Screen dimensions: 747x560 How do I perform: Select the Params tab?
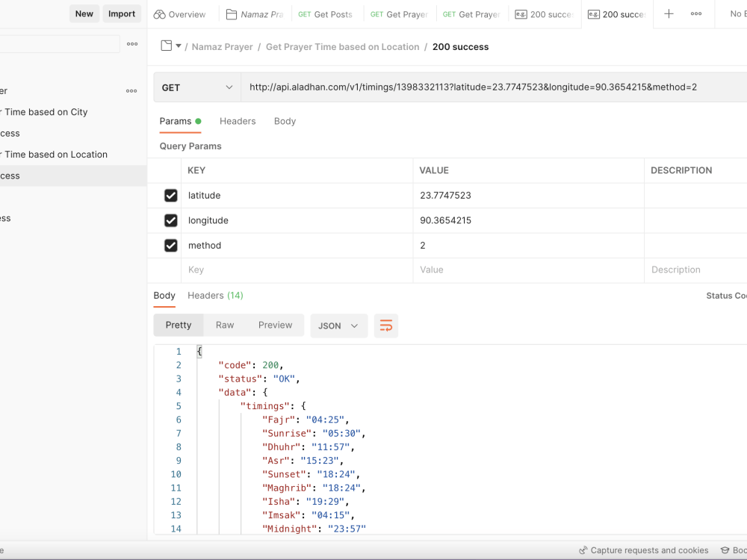coord(180,122)
